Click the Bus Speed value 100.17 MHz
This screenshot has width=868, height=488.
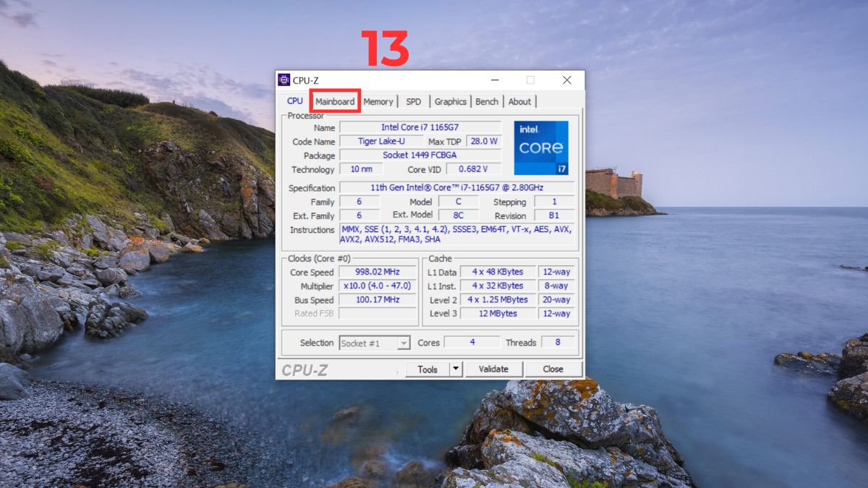378,300
